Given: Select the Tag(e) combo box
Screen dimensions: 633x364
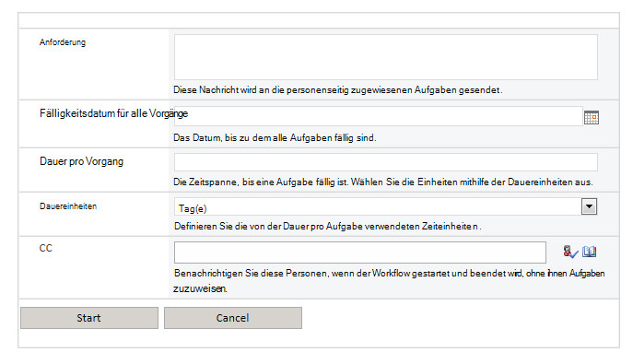Looking at the screenshot, I should [x=385, y=206].
